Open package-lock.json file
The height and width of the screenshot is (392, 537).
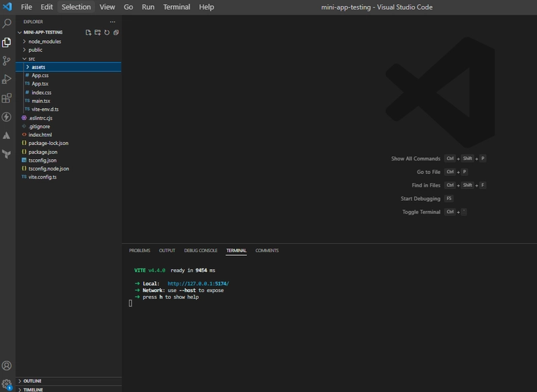tap(68, 143)
